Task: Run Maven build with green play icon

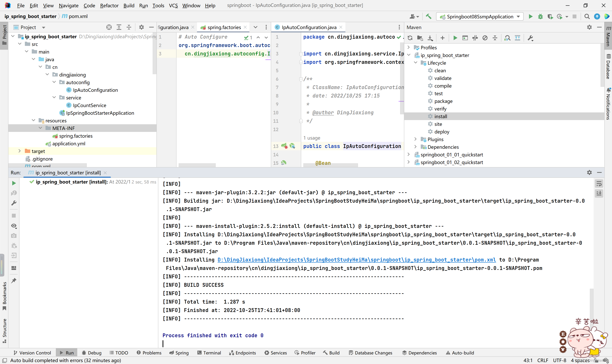Action: point(455,38)
